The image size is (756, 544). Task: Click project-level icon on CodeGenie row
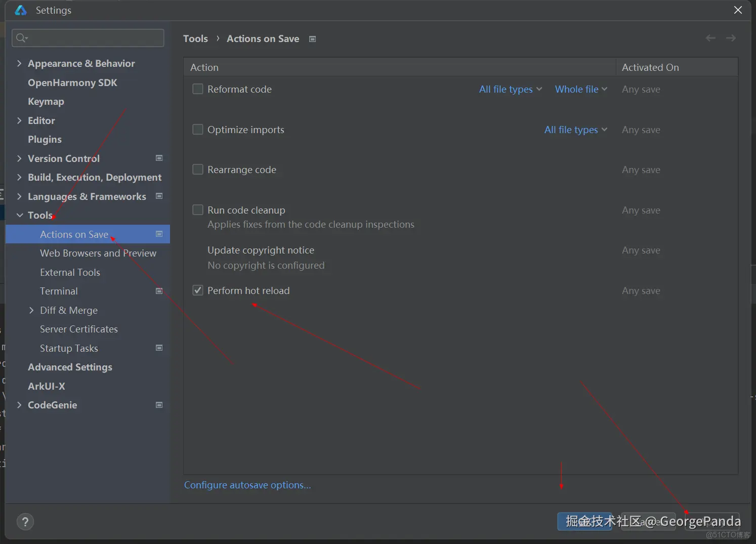click(159, 405)
